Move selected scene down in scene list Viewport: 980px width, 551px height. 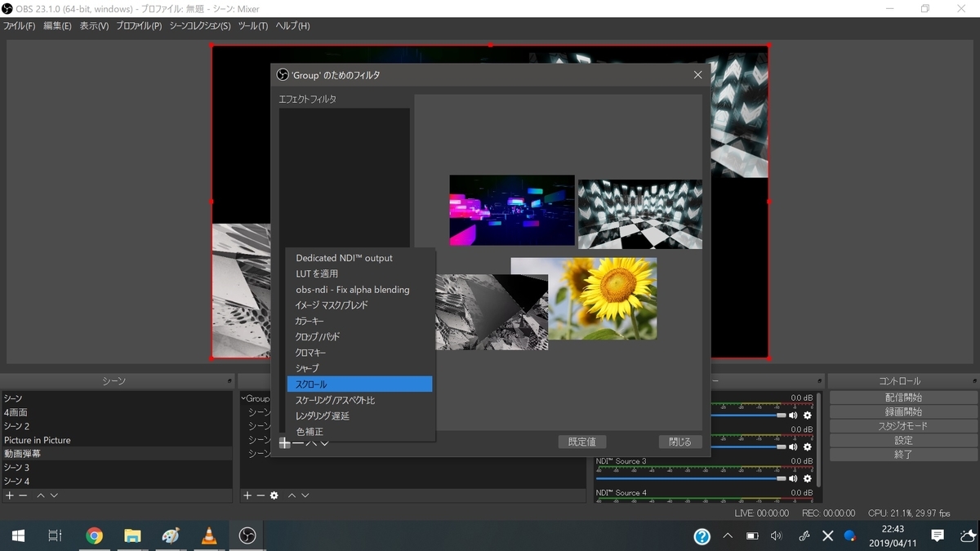54,495
